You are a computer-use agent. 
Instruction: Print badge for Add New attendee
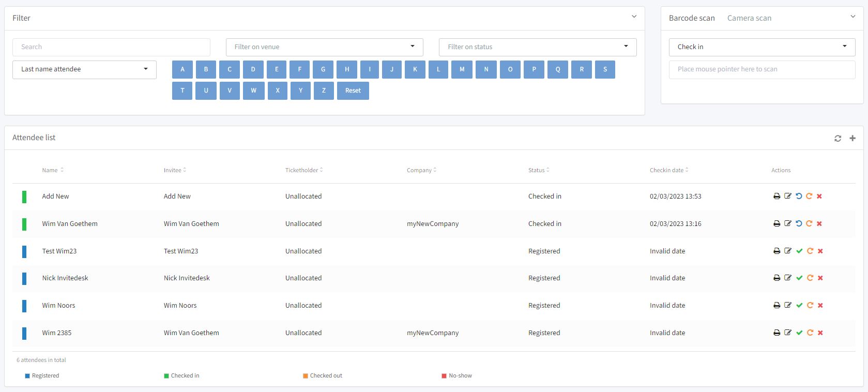tap(776, 197)
